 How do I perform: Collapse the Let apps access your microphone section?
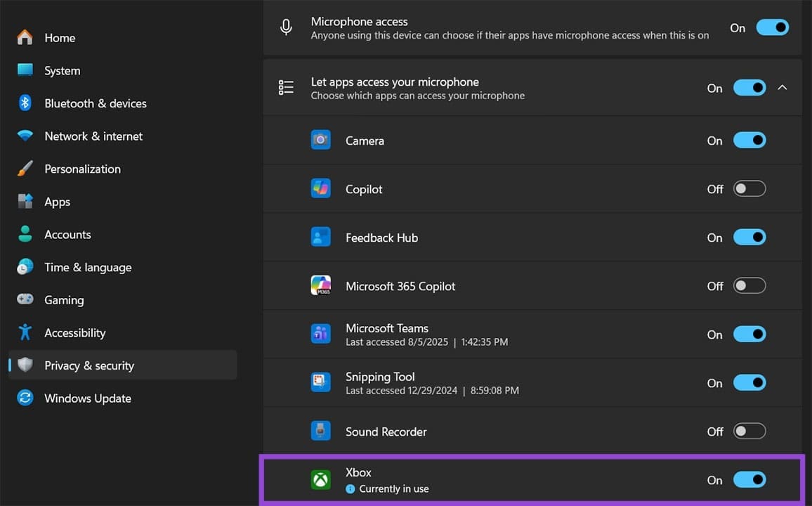point(782,87)
